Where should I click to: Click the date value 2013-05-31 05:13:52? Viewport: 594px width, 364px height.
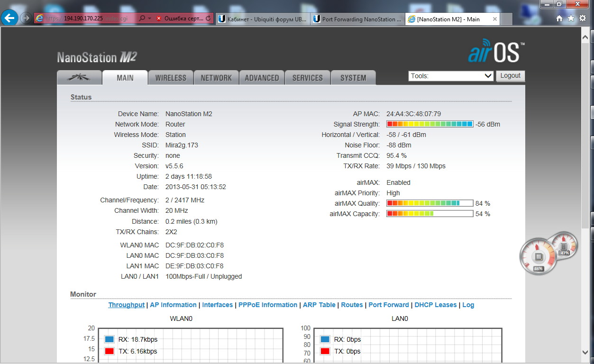[x=196, y=187]
